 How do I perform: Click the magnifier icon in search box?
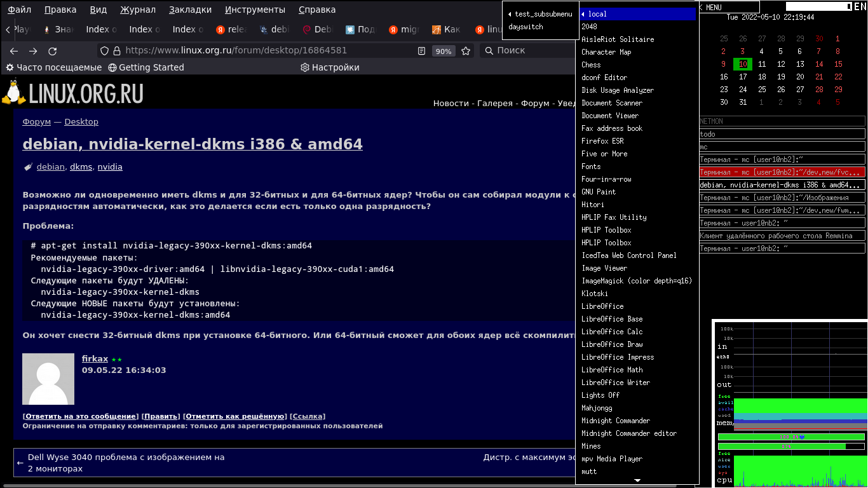[489, 51]
